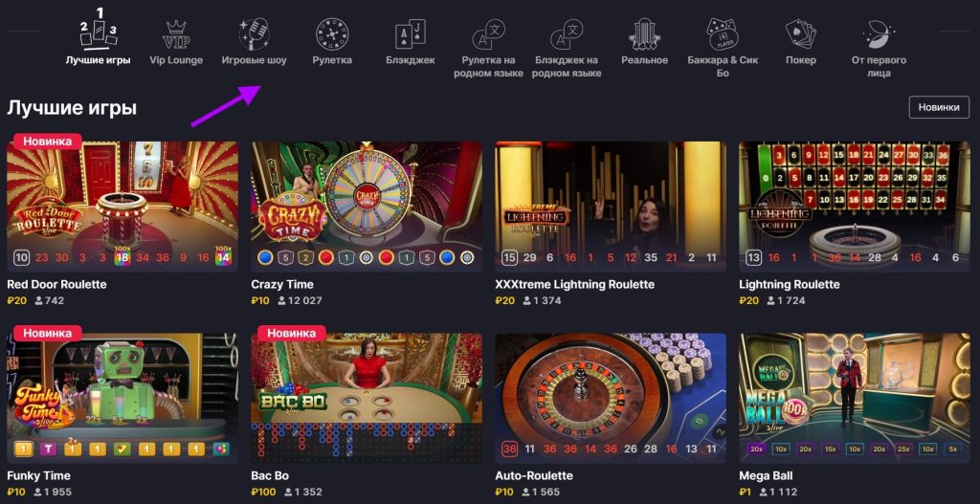The width and height of the screenshot is (980, 504).
Task: Open the XXXtreme Lightning Roulette thumbnail
Action: click(611, 207)
